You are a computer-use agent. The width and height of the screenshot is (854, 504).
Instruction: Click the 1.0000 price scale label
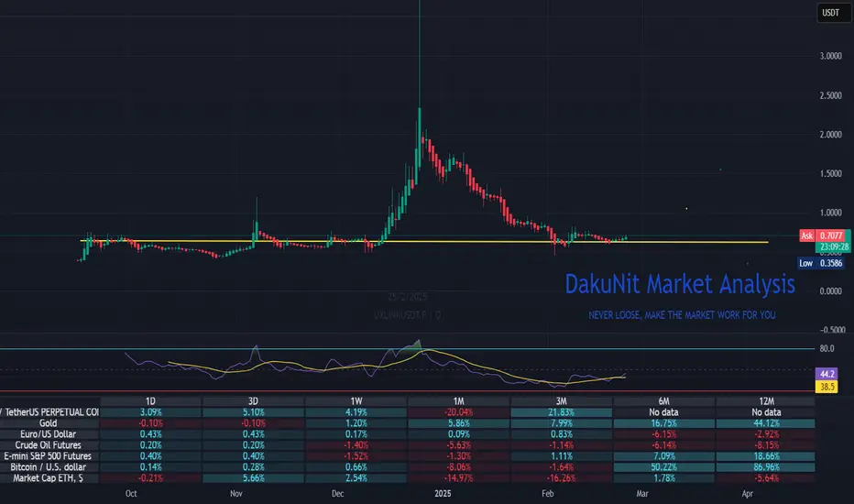tap(830, 213)
